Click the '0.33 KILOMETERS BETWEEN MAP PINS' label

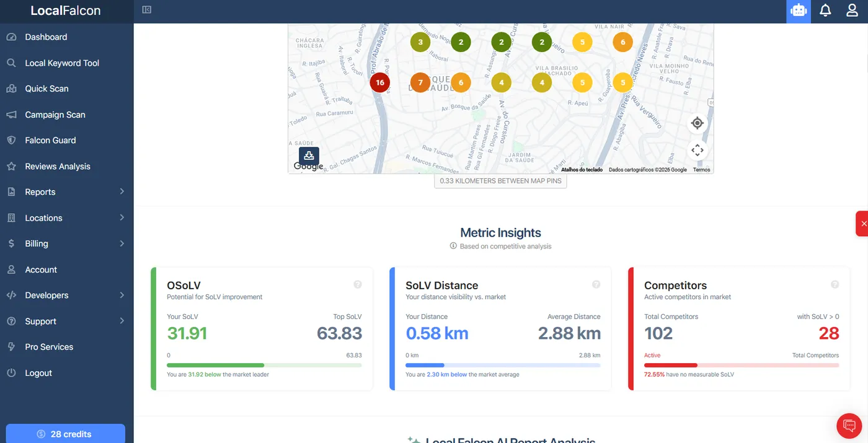point(500,181)
